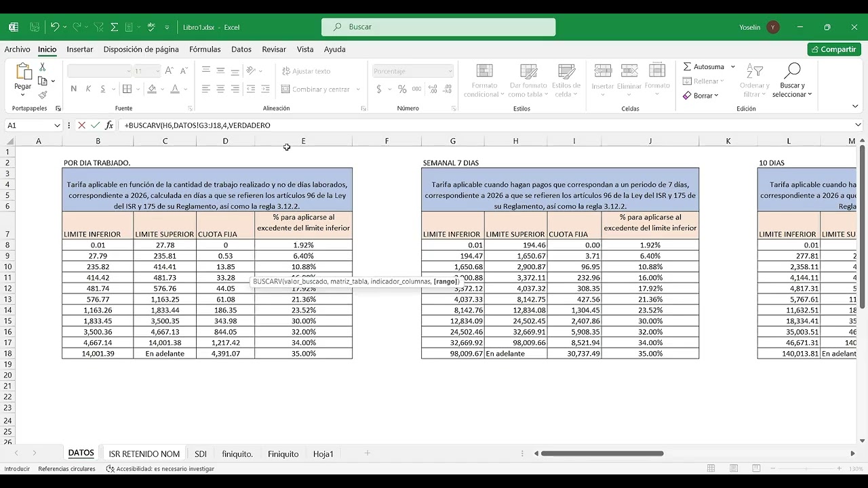Click the Estilos de celda icon
This screenshot has height=488, width=868.
tap(566, 71)
